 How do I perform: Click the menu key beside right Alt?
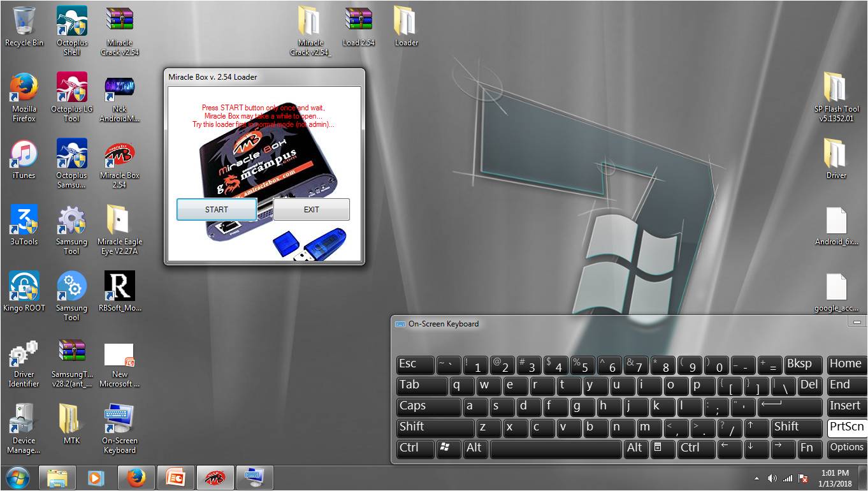coord(663,449)
